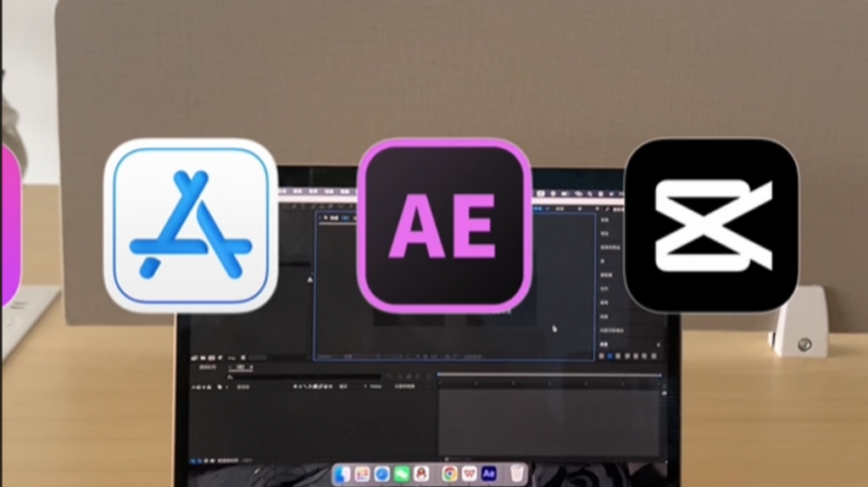Image resolution: width=868 pixels, height=487 pixels.
Task: Open Launchpad from the Dock
Action: point(362,474)
